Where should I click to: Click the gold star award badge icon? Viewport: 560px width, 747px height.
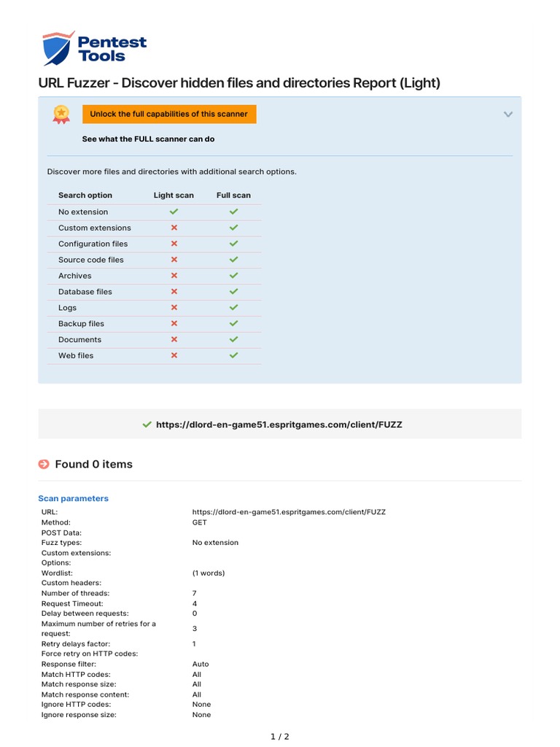(x=61, y=114)
